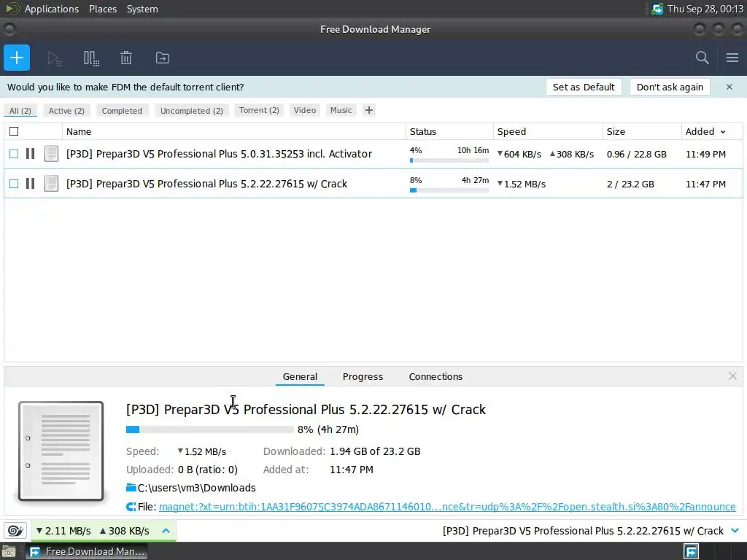Toggle the select-all downloads checkbox
The height and width of the screenshot is (560, 747).
pos(14,131)
